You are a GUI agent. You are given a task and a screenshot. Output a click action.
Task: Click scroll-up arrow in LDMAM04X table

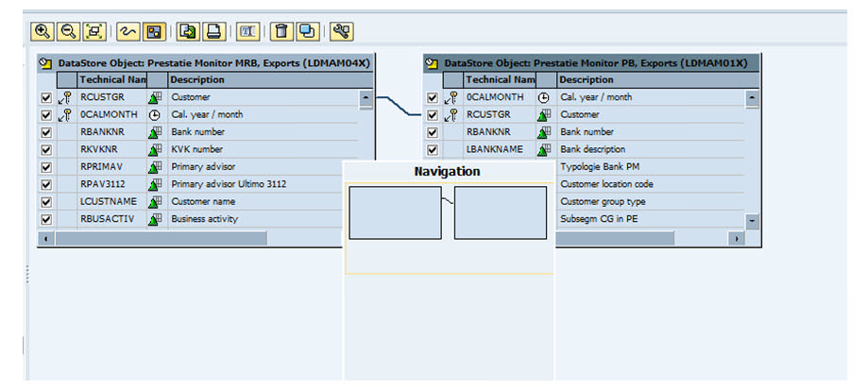click(x=366, y=97)
